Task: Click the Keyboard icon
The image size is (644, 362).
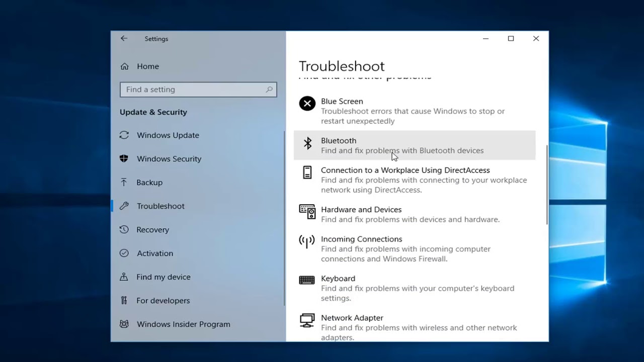Action: (307, 281)
